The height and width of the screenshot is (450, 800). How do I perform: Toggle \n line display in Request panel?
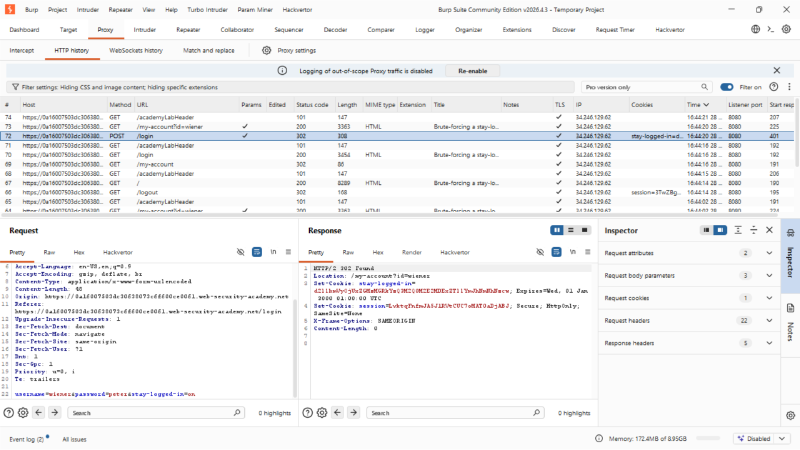pos(273,252)
